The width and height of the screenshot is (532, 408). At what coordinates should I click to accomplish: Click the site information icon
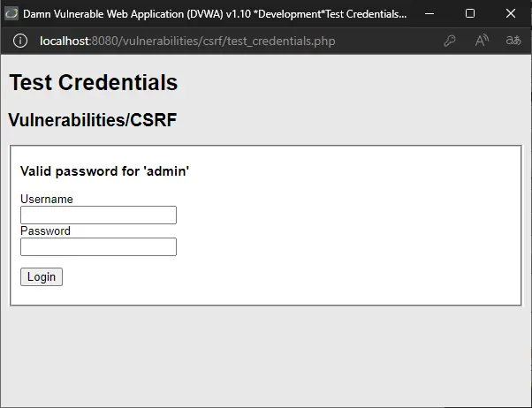(x=20, y=41)
